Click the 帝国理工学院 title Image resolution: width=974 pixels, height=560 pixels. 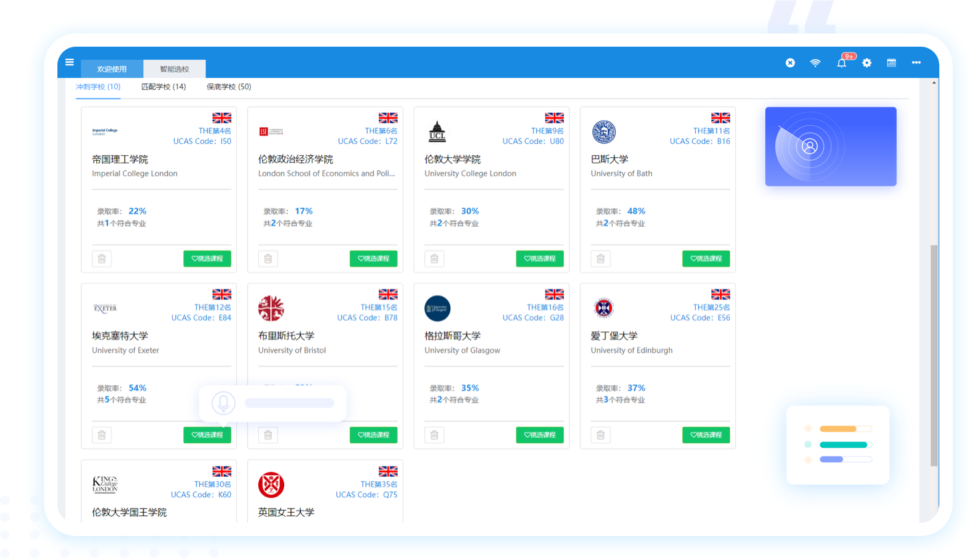point(120,159)
